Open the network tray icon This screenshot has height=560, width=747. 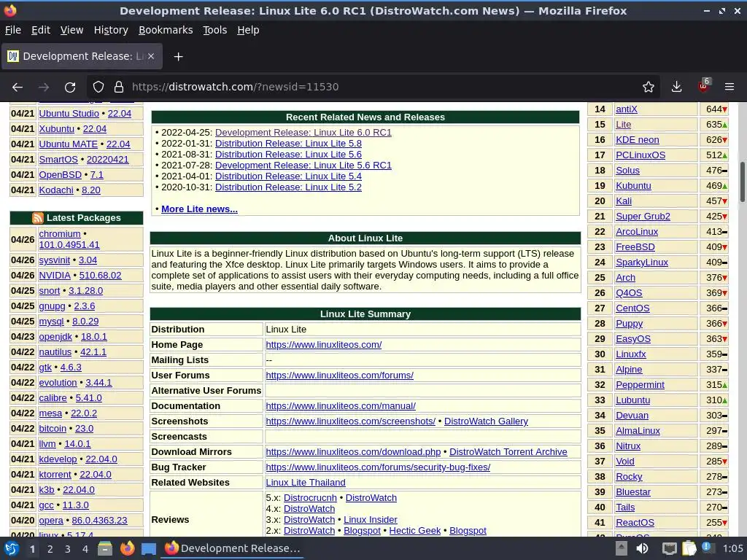[x=670, y=548]
